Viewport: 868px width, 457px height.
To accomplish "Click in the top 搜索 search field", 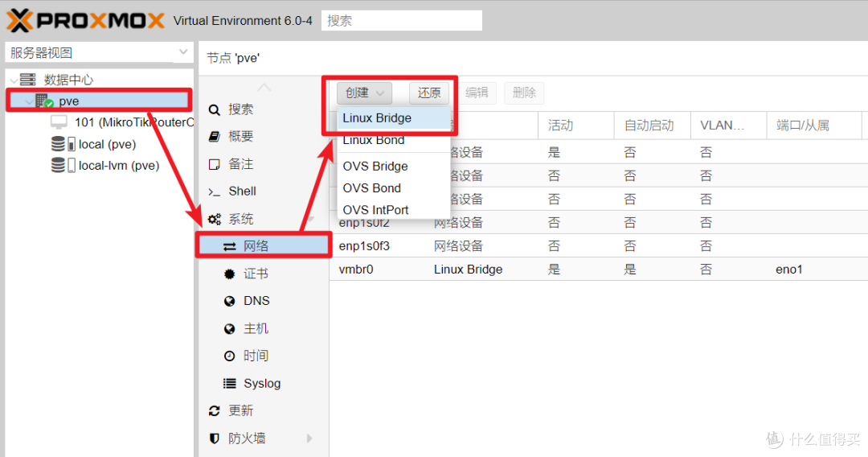I will pyautogui.click(x=402, y=20).
